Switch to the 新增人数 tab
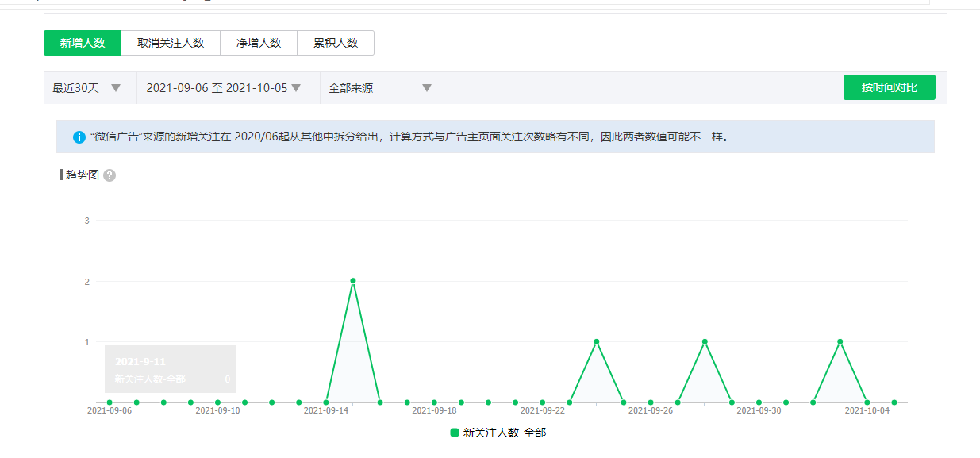Image resolution: width=980 pixels, height=458 pixels. tap(83, 43)
